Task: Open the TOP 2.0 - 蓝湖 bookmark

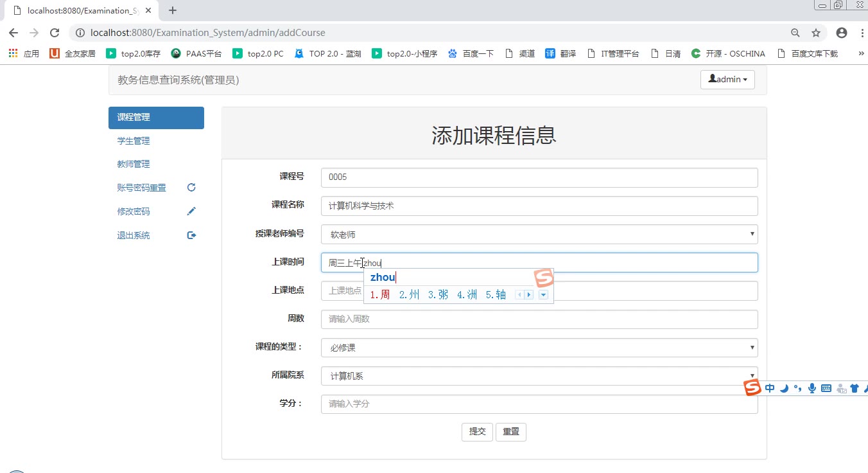Action: (x=328, y=54)
